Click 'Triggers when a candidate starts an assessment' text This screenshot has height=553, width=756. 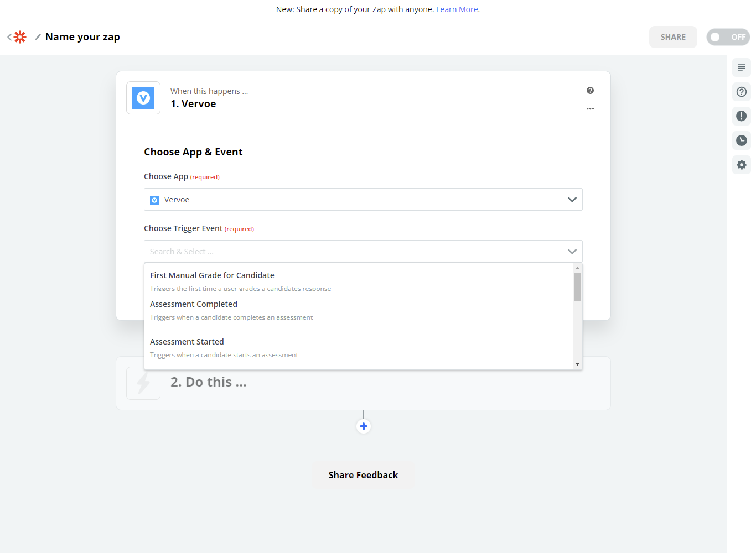coord(224,355)
